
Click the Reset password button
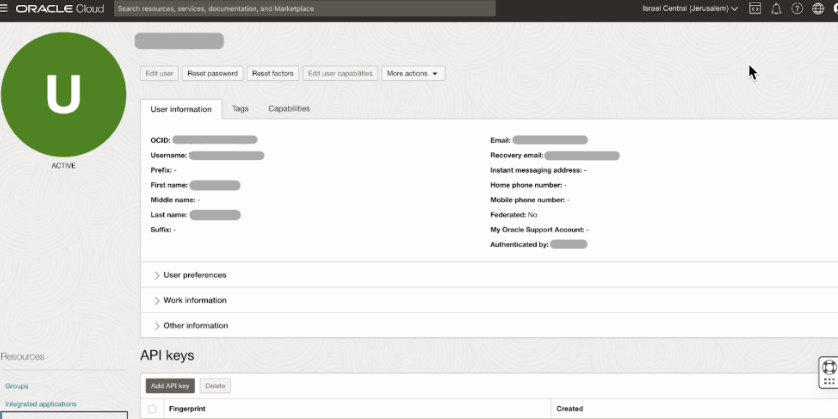coord(212,73)
